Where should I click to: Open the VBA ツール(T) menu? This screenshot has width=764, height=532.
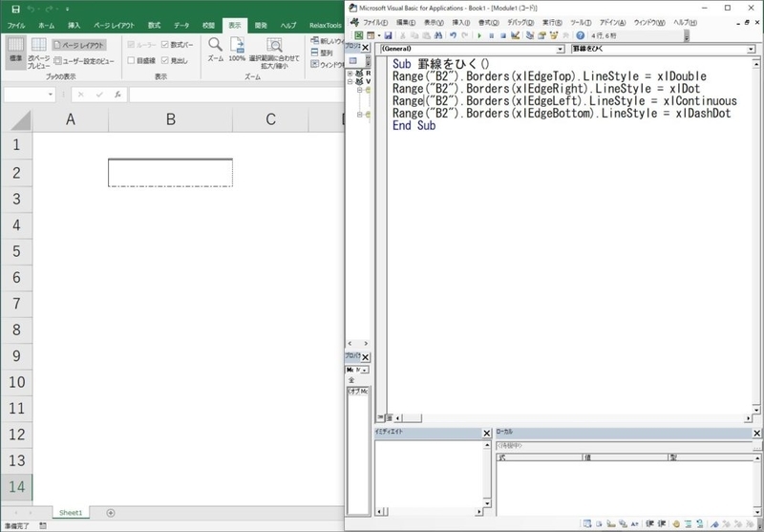[581, 23]
